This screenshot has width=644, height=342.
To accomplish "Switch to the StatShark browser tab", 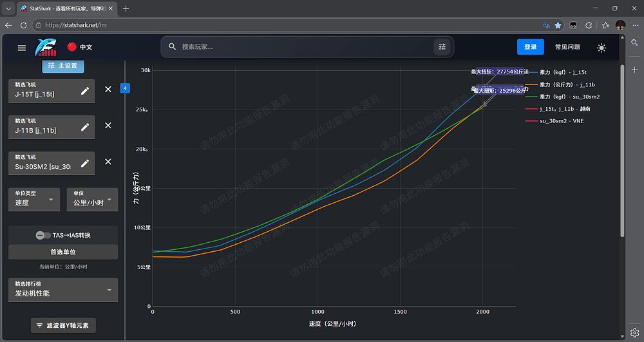I will click(x=66, y=8).
